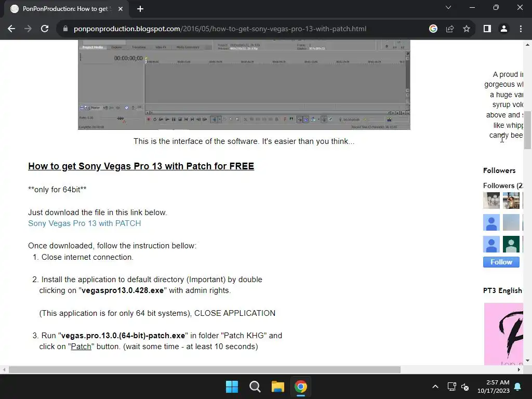532x399 pixels.
Task: Click the Followers section heading
Action: point(499,170)
